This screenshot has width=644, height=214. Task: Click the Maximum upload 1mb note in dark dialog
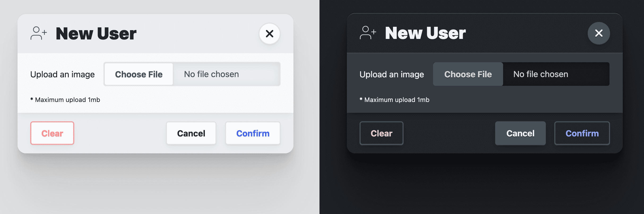[395, 100]
